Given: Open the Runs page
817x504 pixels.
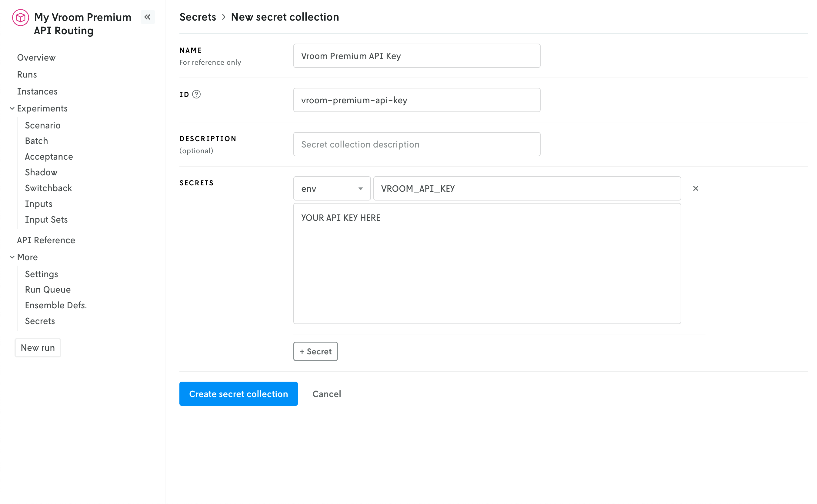Looking at the screenshot, I should 27,74.
